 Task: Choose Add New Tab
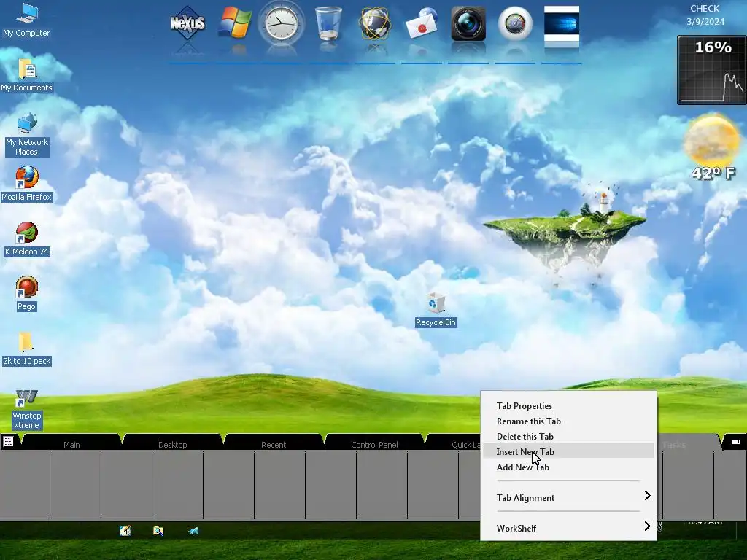click(568, 467)
